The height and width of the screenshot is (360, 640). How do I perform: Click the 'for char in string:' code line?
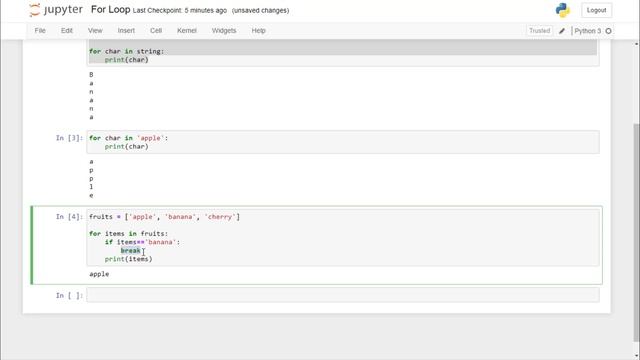pos(127,51)
